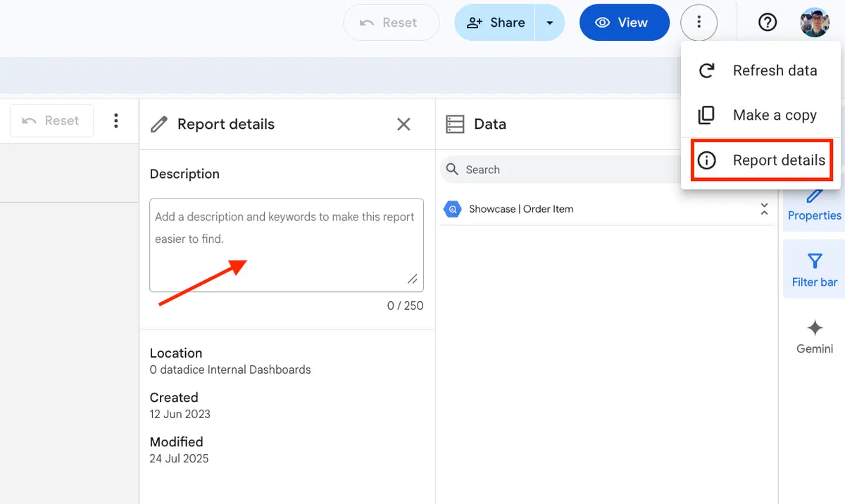Switch to View mode
This screenshot has height=504, width=845.
point(624,23)
